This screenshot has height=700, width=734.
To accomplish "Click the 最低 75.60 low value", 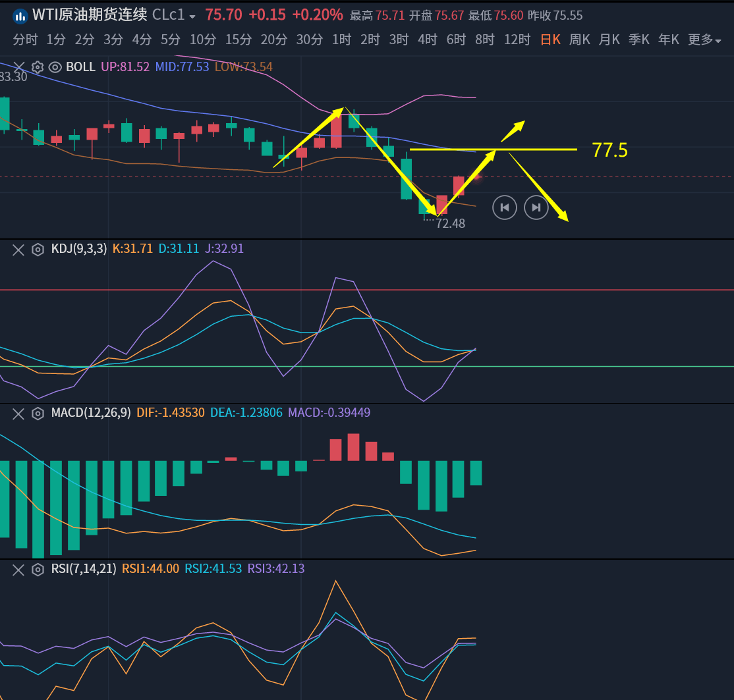I will tap(495, 16).
